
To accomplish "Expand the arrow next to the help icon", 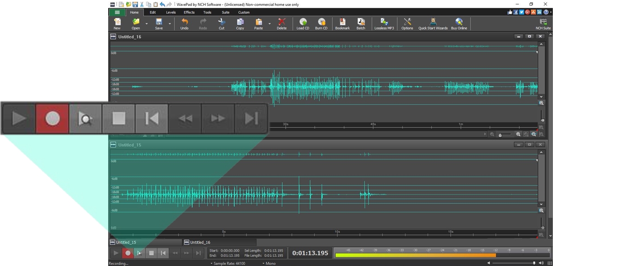I will [551, 12].
